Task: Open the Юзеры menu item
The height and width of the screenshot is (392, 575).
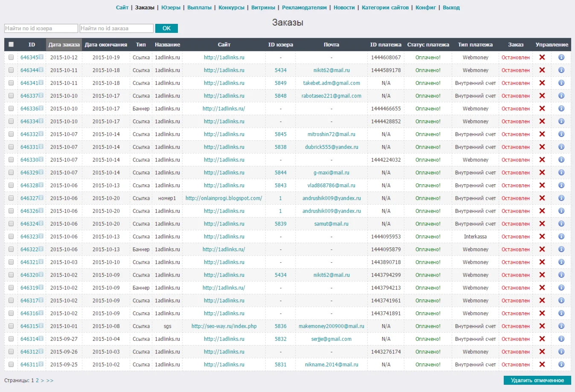Action: (x=171, y=7)
